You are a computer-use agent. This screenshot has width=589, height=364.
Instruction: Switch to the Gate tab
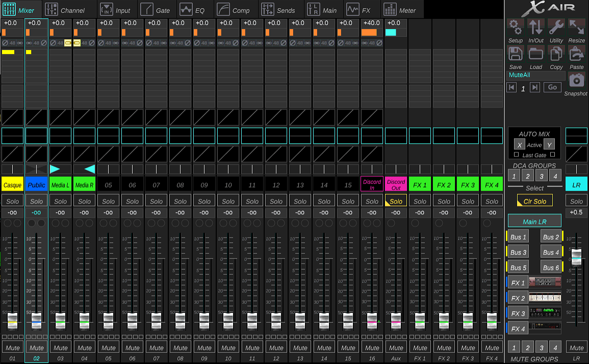click(x=155, y=9)
